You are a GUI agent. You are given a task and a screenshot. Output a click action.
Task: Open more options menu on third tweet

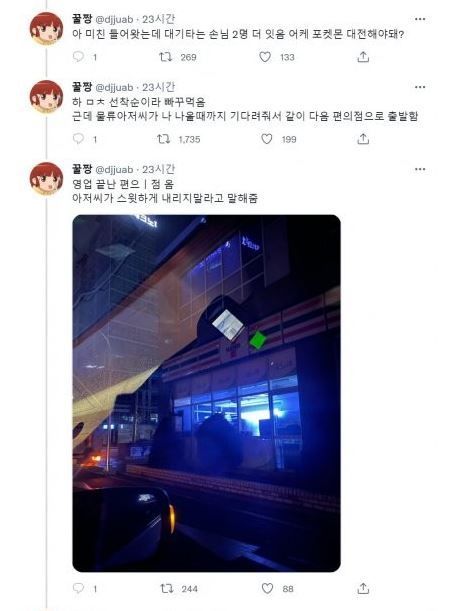pyautogui.click(x=420, y=169)
